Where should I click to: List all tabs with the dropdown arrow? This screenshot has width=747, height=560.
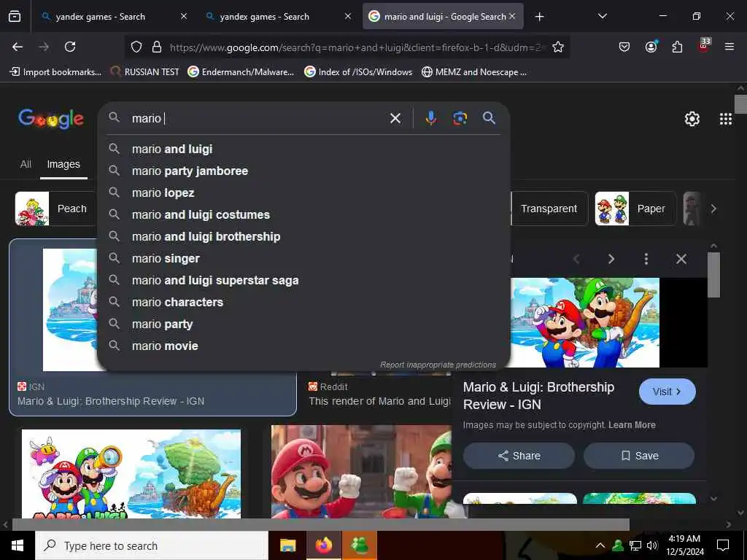tap(602, 16)
